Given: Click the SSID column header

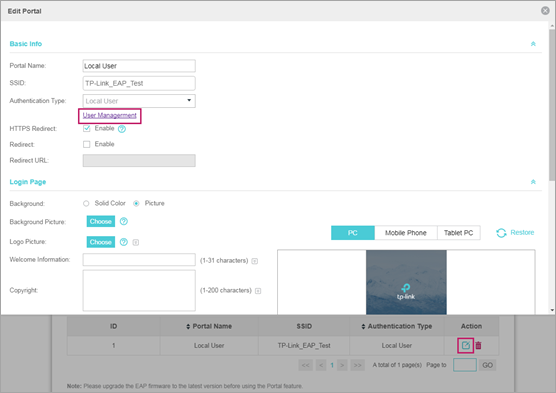Looking at the screenshot, I should click(304, 326).
